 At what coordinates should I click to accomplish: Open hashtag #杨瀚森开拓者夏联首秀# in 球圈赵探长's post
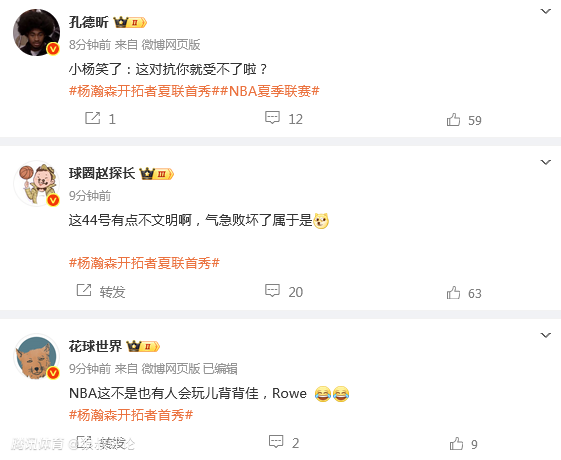(144, 263)
